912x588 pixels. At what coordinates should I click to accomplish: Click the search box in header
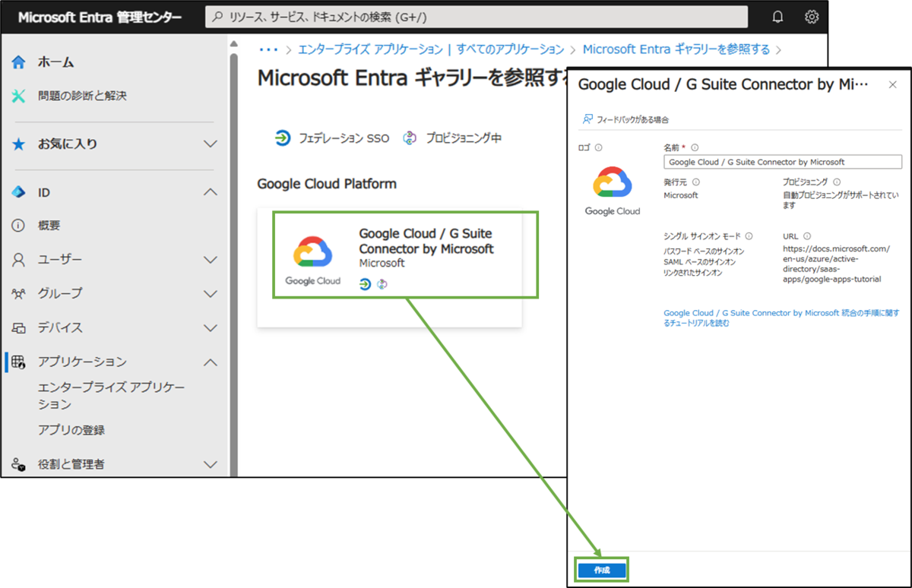pos(477,17)
